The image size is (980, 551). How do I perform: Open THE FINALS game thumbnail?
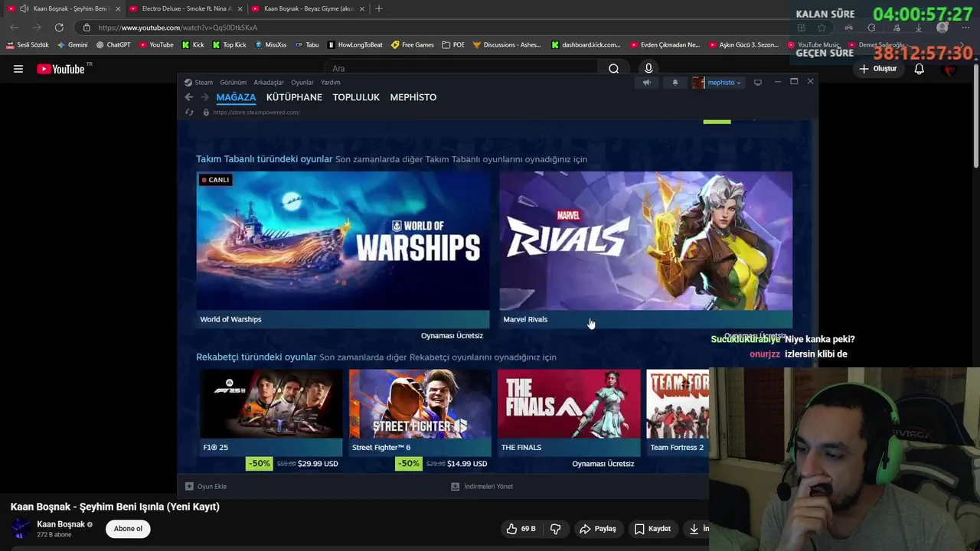(x=569, y=403)
